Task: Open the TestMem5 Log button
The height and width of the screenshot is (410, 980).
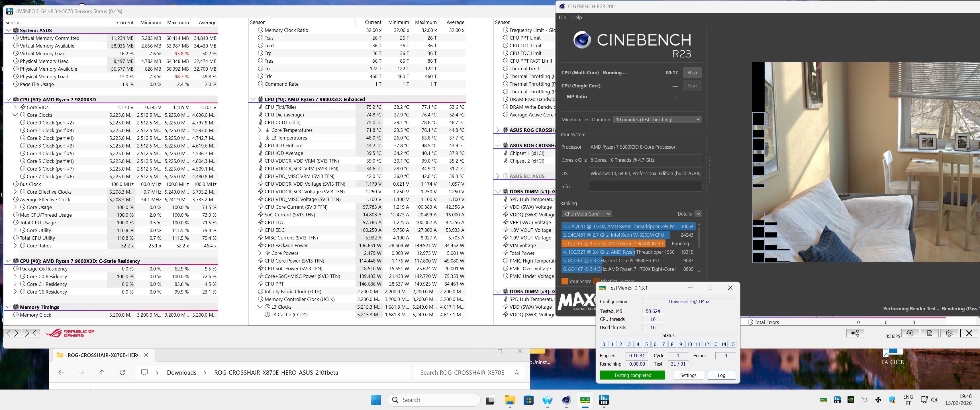Action: pyautogui.click(x=721, y=375)
